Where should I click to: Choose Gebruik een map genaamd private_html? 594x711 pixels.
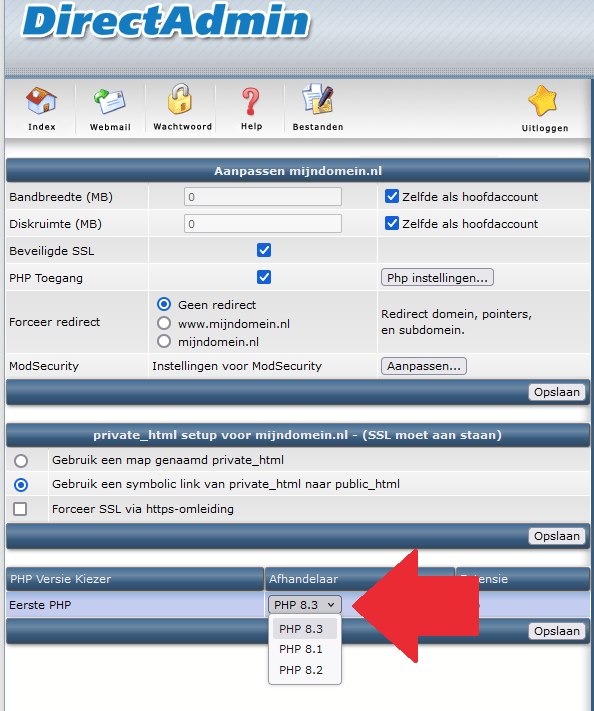click(21, 461)
